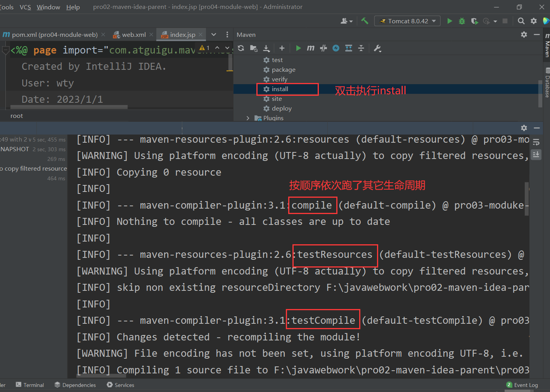Open the Window menu

coord(48,7)
